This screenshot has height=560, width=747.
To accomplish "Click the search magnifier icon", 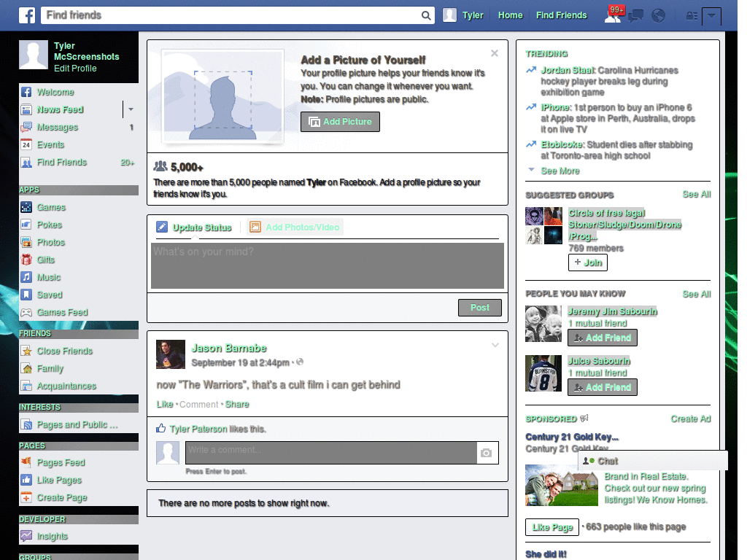I will point(426,15).
